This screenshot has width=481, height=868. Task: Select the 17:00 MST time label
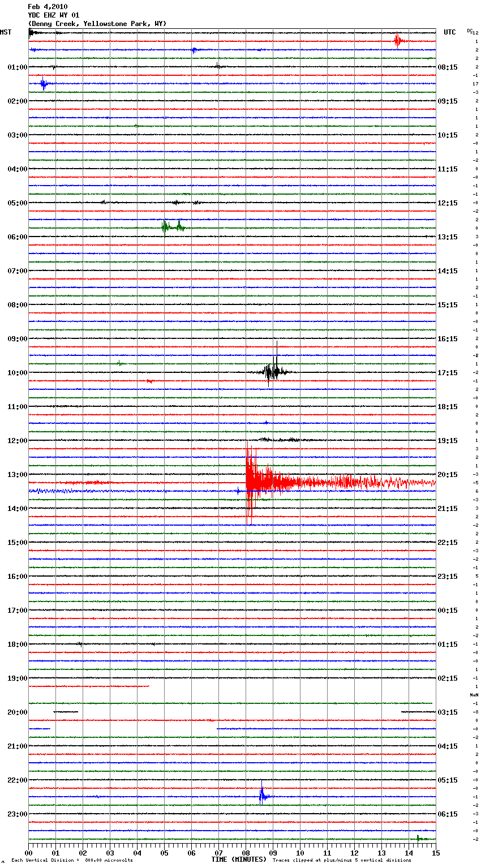tap(18, 611)
